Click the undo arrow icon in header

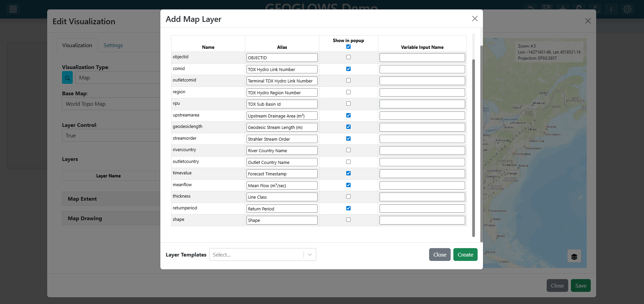(530, 9)
